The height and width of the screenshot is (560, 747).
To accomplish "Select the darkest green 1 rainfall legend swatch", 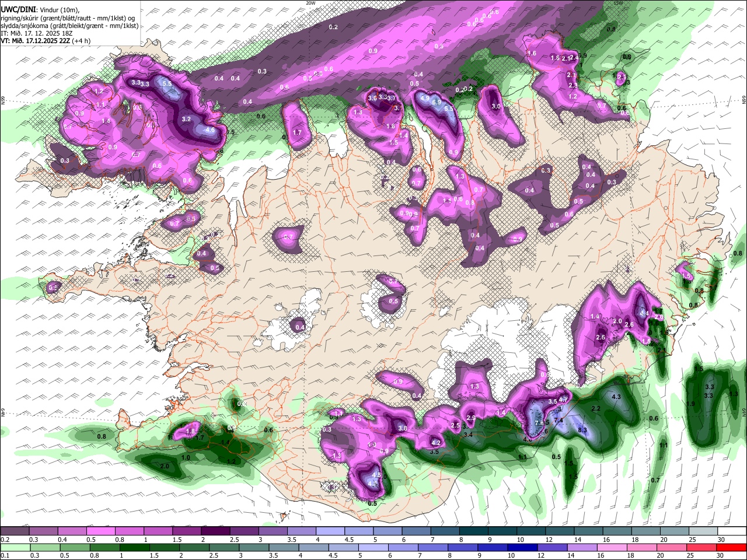I will click(134, 547).
